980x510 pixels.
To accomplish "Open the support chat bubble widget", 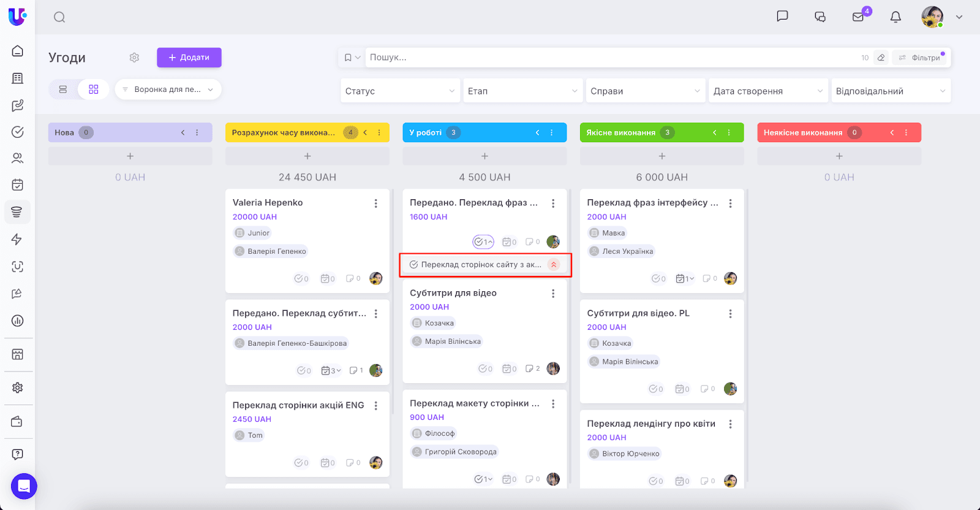I will (x=24, y=486).
